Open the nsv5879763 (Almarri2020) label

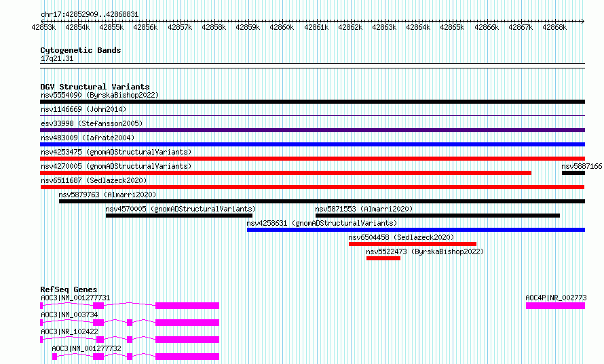click(x=107, y=195)
